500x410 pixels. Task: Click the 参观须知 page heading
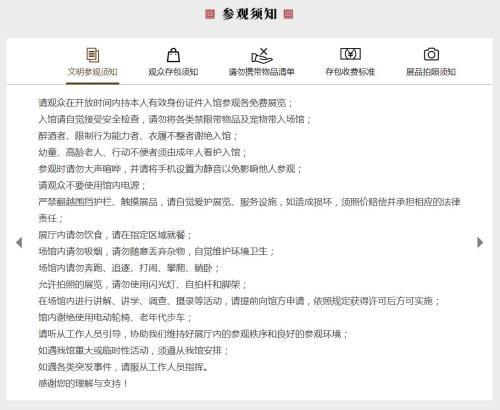tap(249, 14)
